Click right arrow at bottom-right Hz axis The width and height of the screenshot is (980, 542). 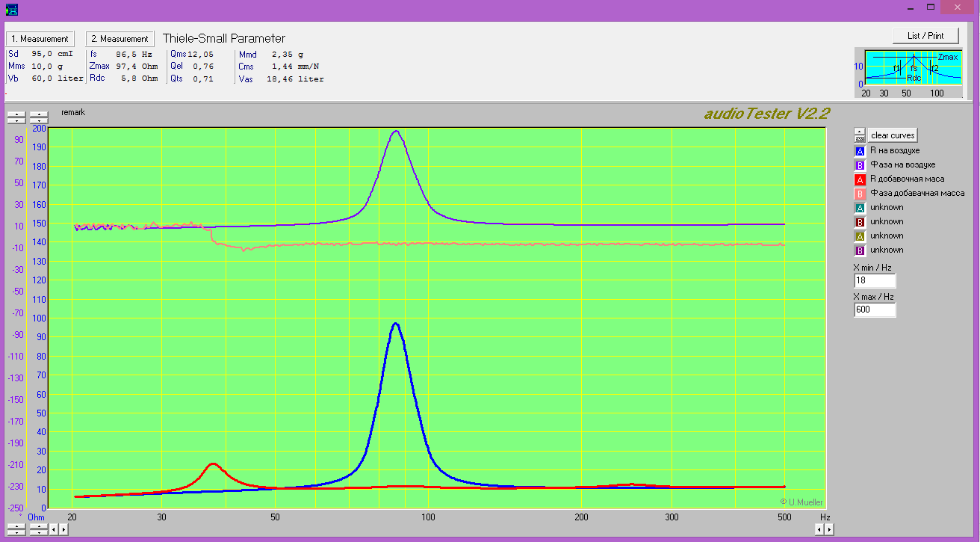point(829,529)
